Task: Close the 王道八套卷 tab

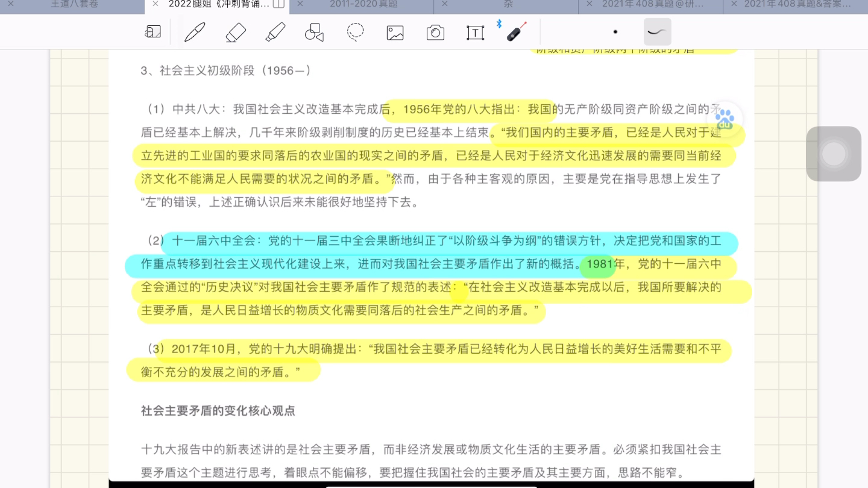Action: tap(10, 4)
